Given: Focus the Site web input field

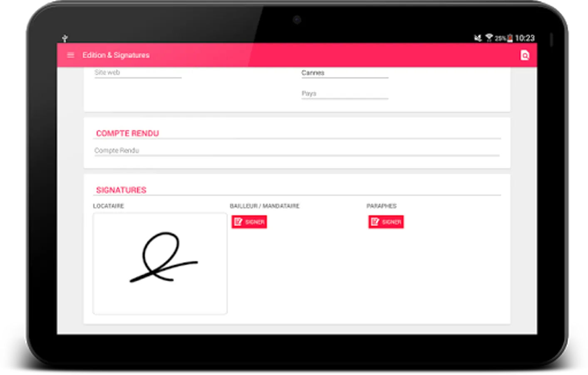Looking at the screenshot, I should [138, 72].
